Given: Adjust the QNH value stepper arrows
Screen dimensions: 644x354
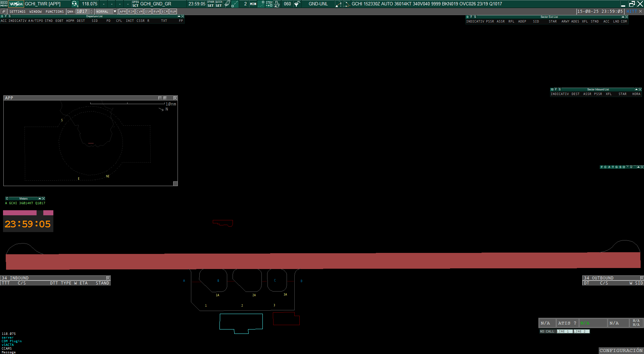Looking at the screenshot, I should click(x=92, y=11).
